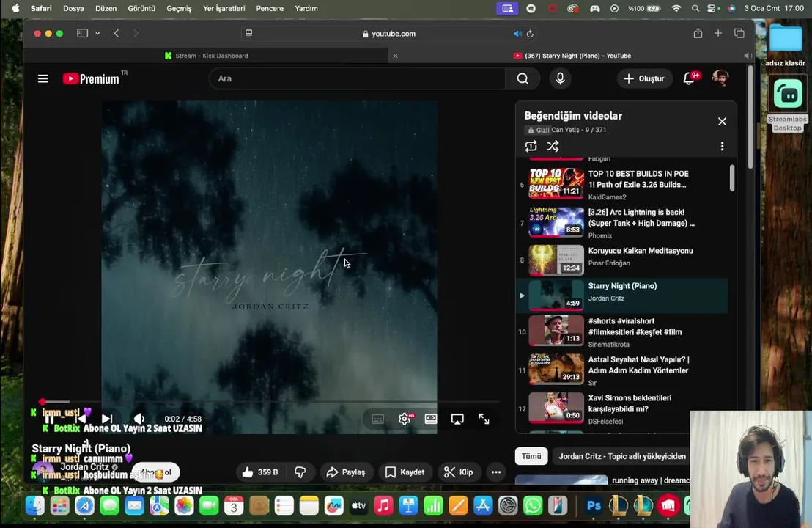Open Streamlabs Desktop icon on desktop
Image resolution: width=812 pixels, height=528 pixels.
[x=787, y=103]
